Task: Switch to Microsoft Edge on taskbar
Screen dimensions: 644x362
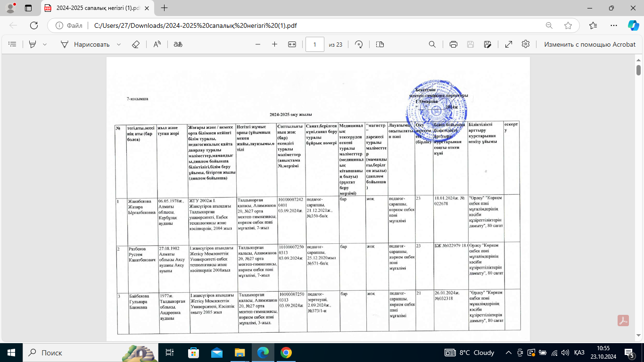Action: coord(263,353)
